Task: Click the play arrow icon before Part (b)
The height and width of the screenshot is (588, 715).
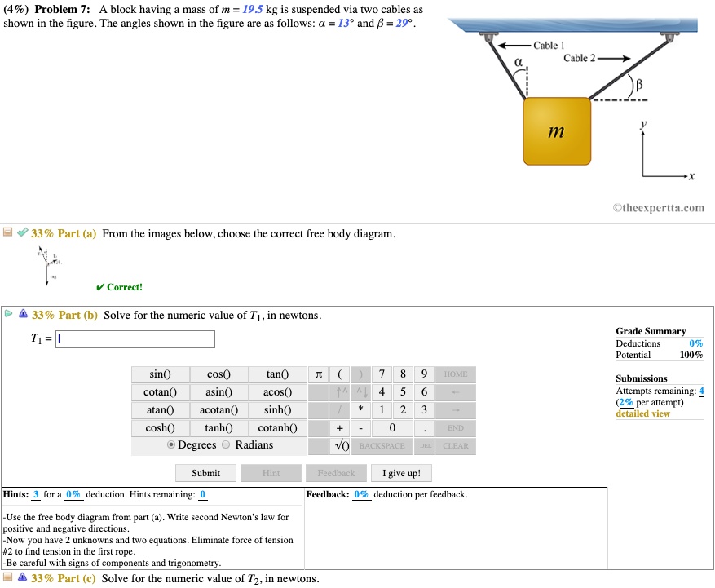Action: coord(7,315)
